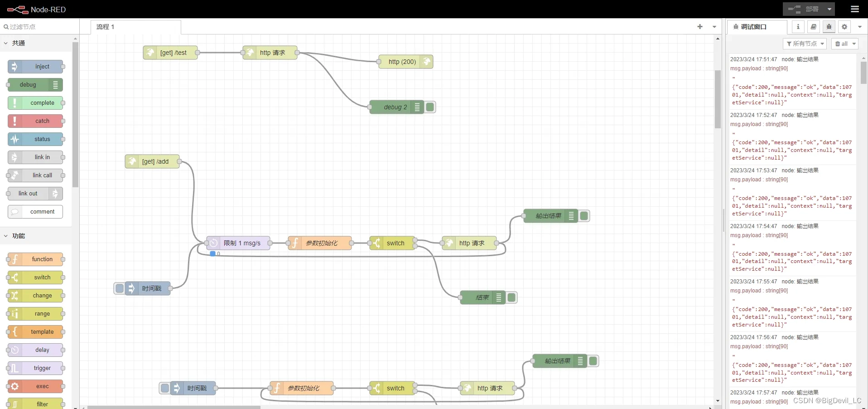The image size is (868, 409).
Task: Select the inject node in palette
Action: click(35, 67)
